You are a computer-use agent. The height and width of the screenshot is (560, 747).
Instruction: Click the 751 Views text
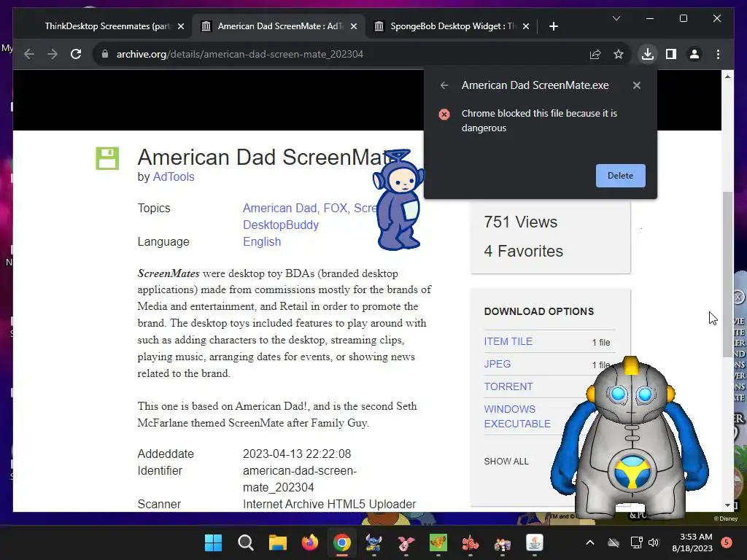pyautogui.click(x=520, y=222)
